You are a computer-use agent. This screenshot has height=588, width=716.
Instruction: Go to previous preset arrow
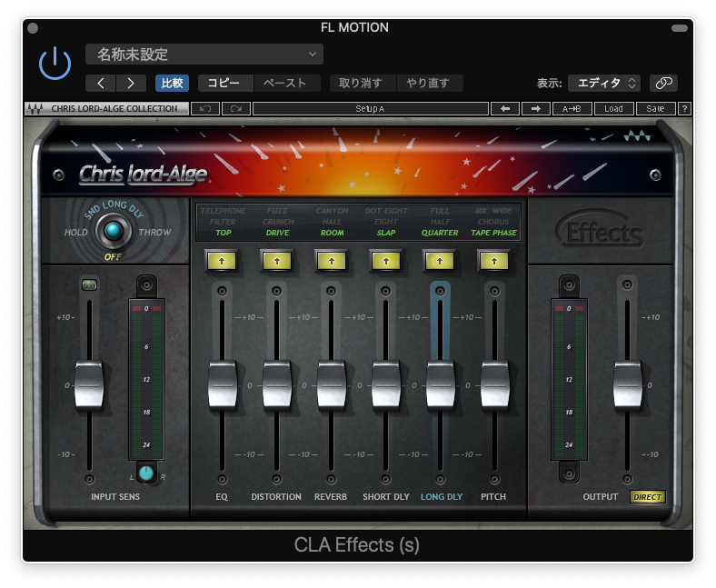coord(101,83)
